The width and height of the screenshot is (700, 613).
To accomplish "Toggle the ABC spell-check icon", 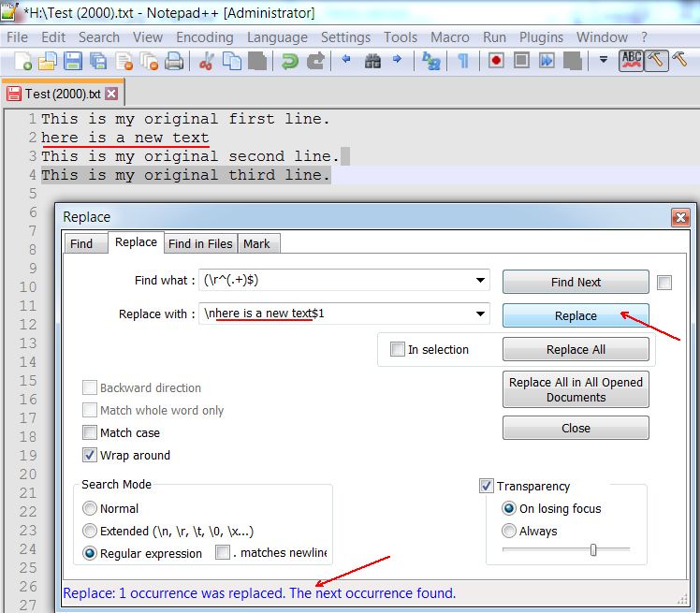I will point(632,60).
